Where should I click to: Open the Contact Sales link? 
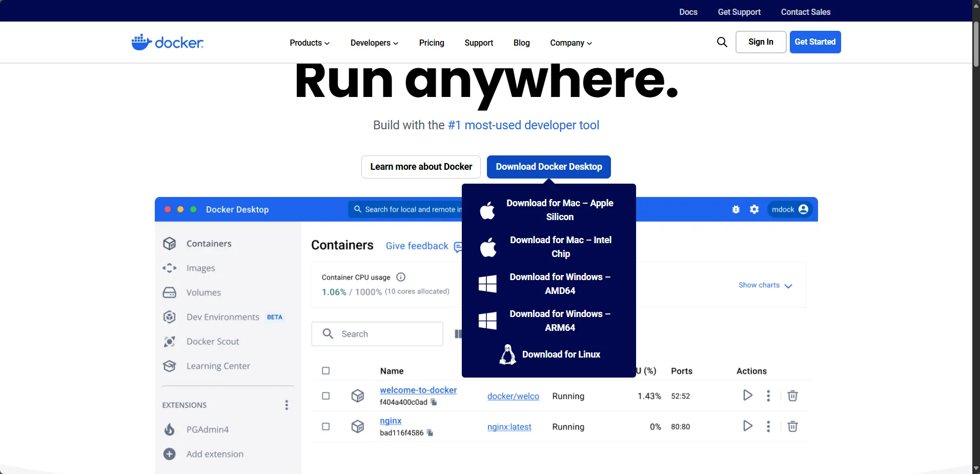coord(806,12)
